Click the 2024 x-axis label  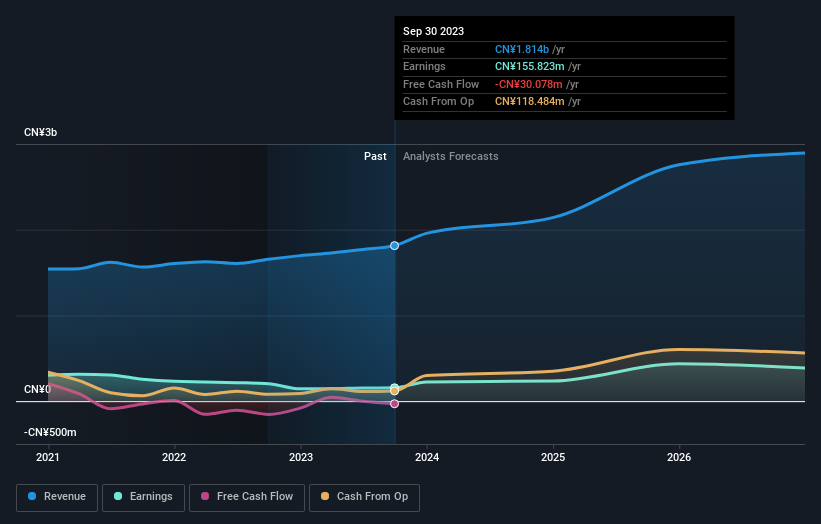point(427,458)
